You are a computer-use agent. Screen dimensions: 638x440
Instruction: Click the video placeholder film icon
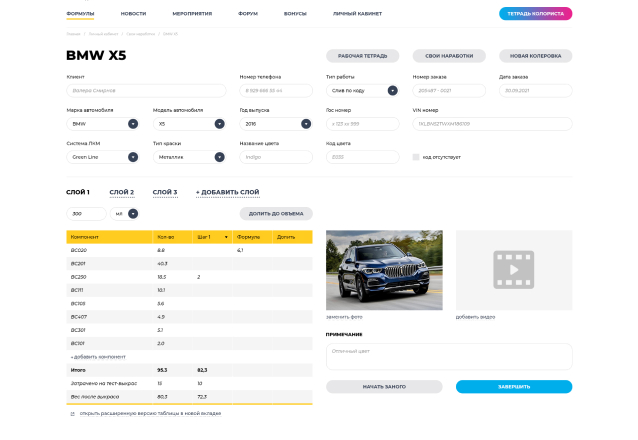[x=514, y=269]
